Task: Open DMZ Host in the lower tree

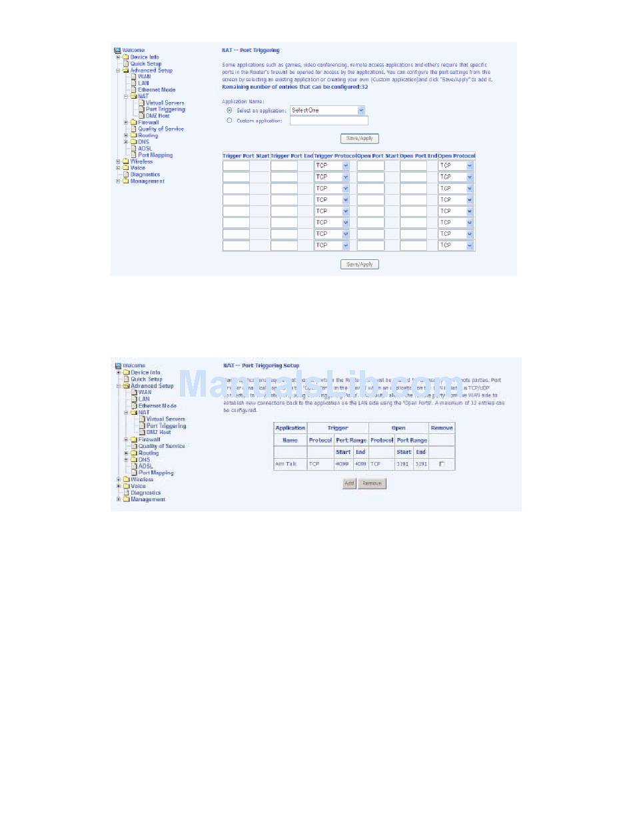Action: pos(158,432)
